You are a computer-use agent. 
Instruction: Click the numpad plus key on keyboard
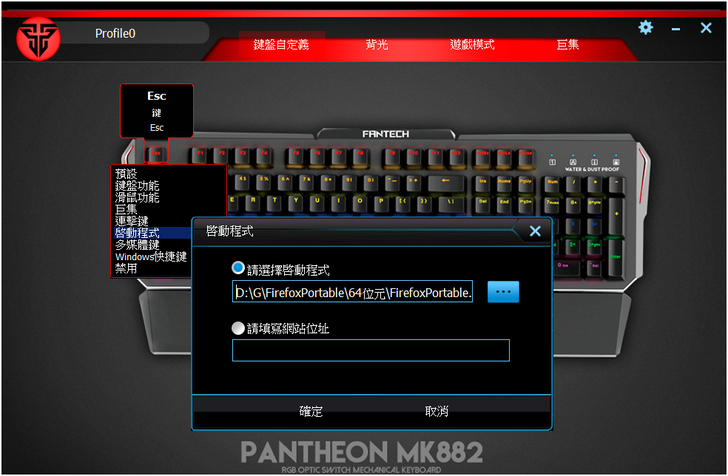(616, 215)
